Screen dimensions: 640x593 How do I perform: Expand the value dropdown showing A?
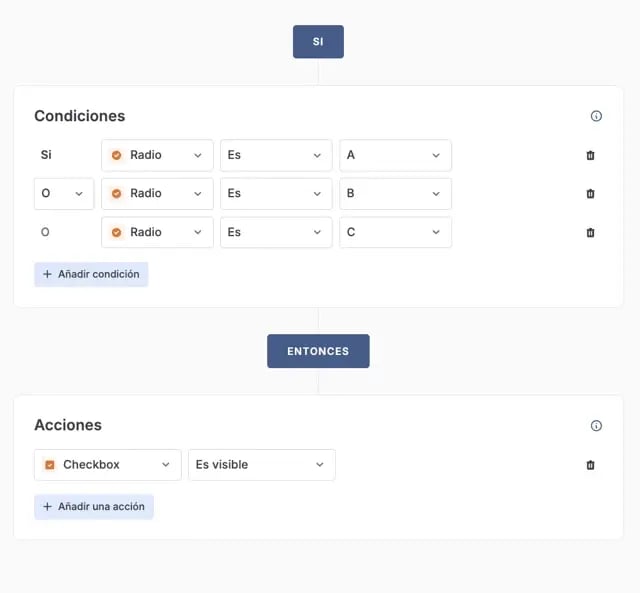[395, 155]
